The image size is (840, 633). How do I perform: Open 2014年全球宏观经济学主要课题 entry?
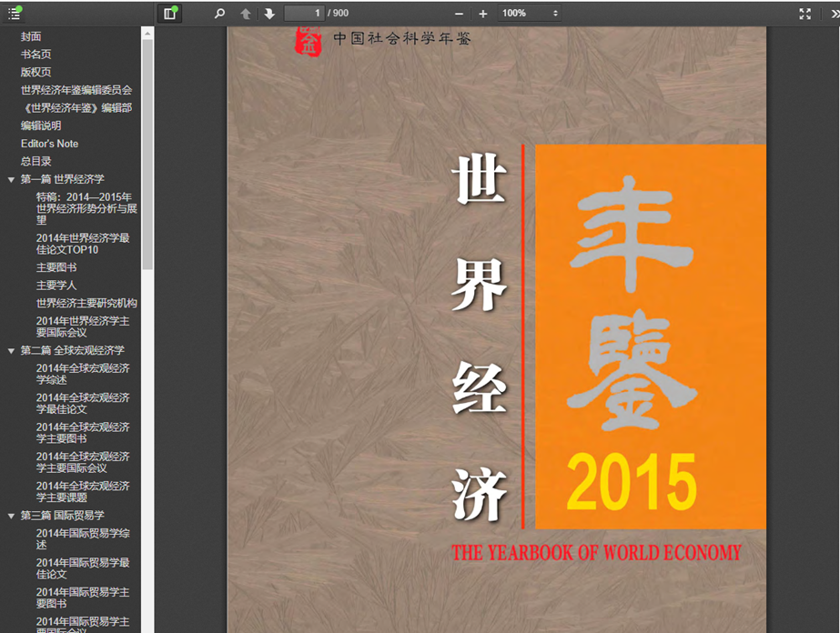click(x=83, y=492)
